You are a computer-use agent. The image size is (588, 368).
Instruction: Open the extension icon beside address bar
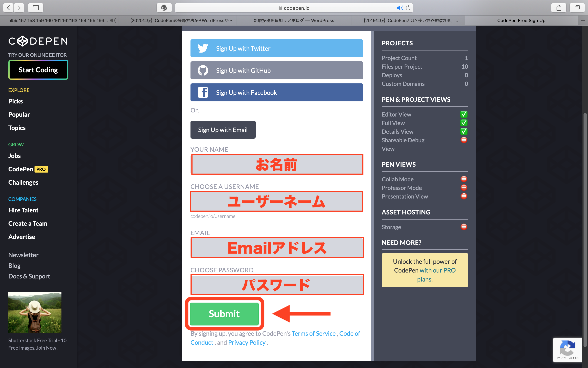click(164, 8)
